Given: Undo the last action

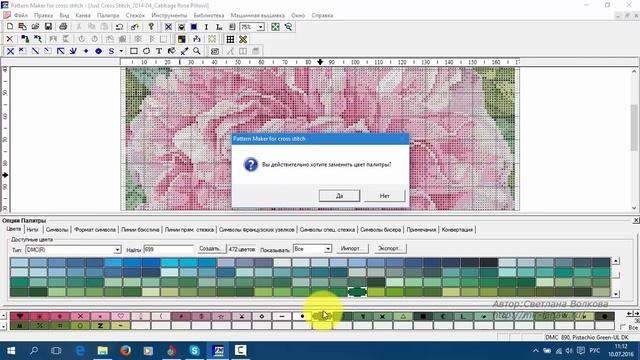Looking at the screenshot, I should click(119, 27).
